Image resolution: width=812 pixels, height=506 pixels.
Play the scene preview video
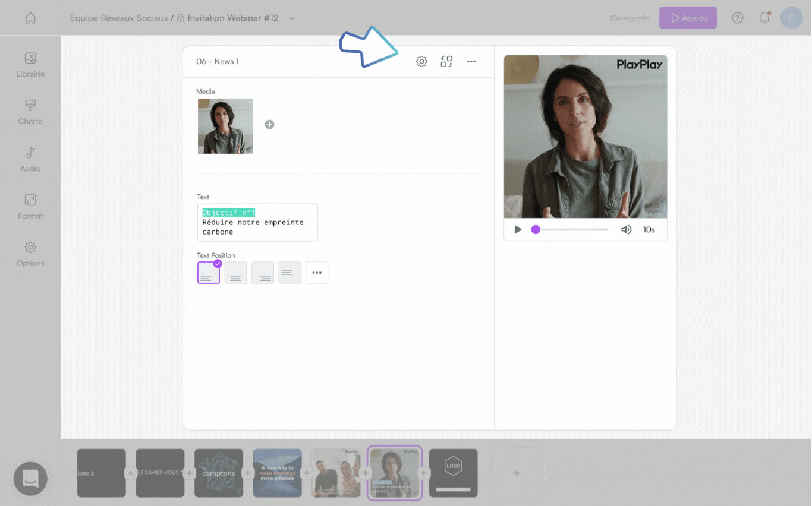pyautogui.click(x=518, y=230)
